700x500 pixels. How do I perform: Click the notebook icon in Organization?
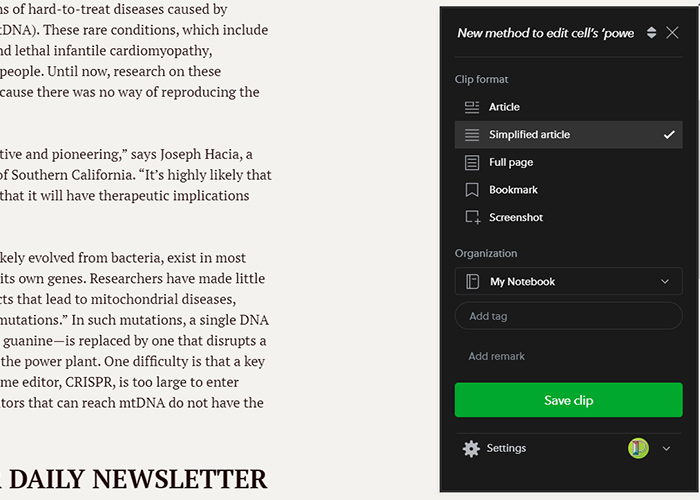pos(472,282)
